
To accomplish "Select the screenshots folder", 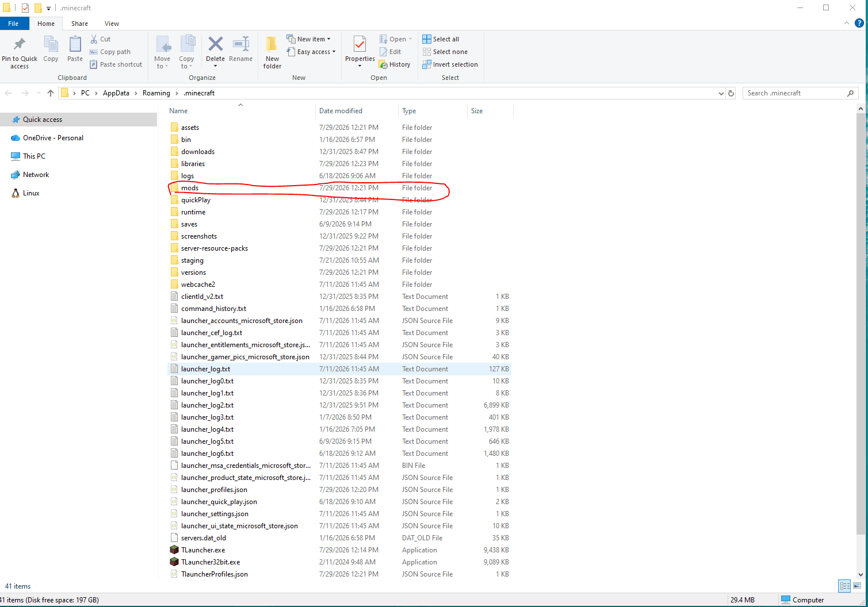I will point(339,236).
